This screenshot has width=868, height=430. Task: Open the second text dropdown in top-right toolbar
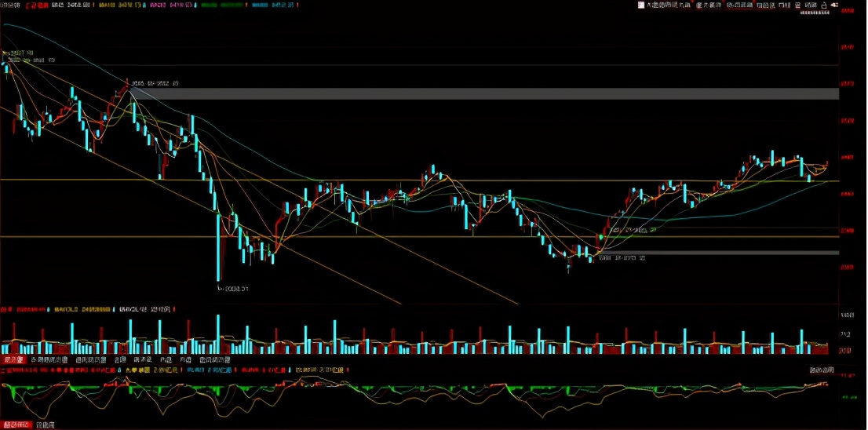pyautogui.click(x=709, y=5)
